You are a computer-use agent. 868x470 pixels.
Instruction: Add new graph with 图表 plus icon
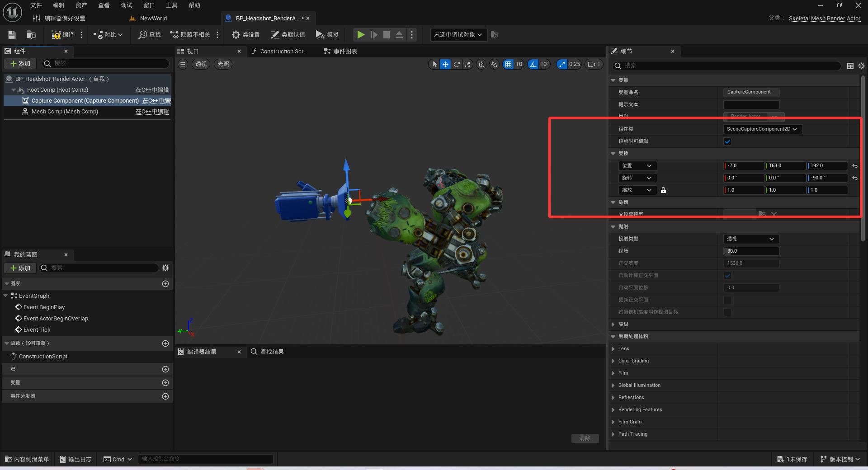[165, 284]
